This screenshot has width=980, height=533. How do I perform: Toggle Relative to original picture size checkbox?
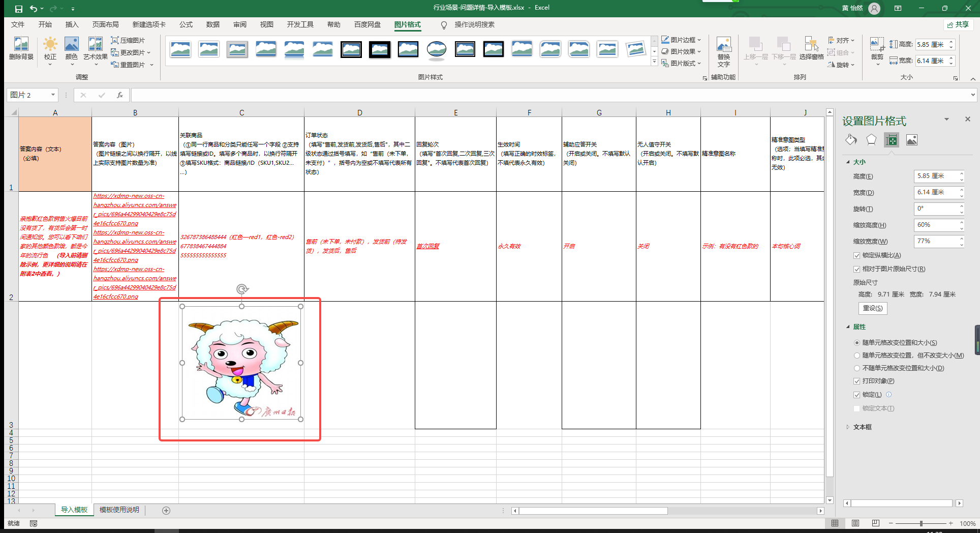click(x=856, y=269)
